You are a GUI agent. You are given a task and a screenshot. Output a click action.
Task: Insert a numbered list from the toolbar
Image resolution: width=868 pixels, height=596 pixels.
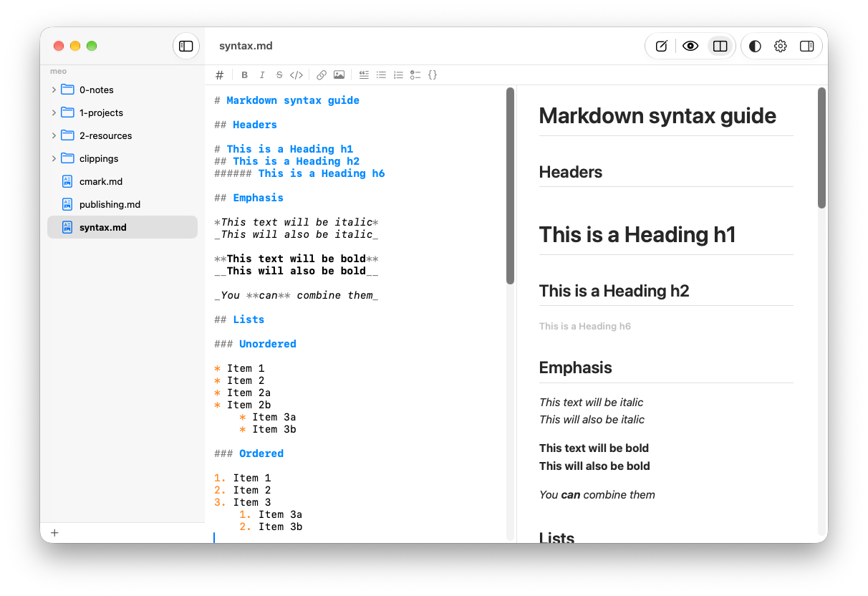click(399, 75)
